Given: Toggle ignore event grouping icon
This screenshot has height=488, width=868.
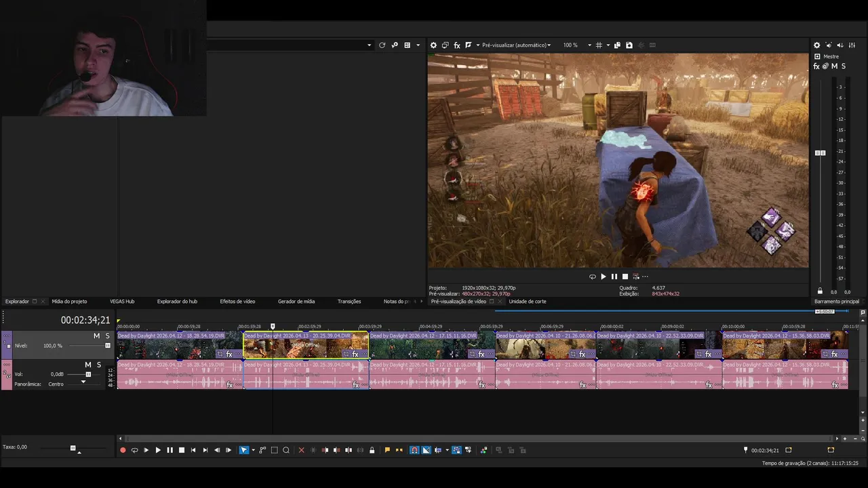Looking at the screenshot, I should point(468,450).
